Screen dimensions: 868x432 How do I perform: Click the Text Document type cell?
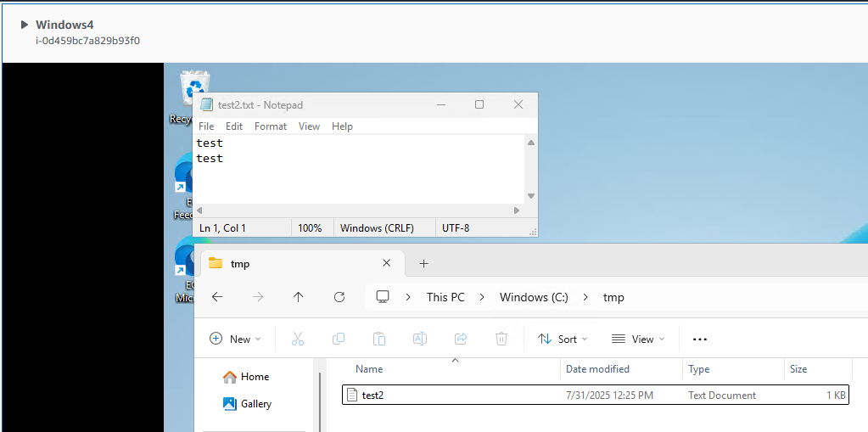point(722,396)
